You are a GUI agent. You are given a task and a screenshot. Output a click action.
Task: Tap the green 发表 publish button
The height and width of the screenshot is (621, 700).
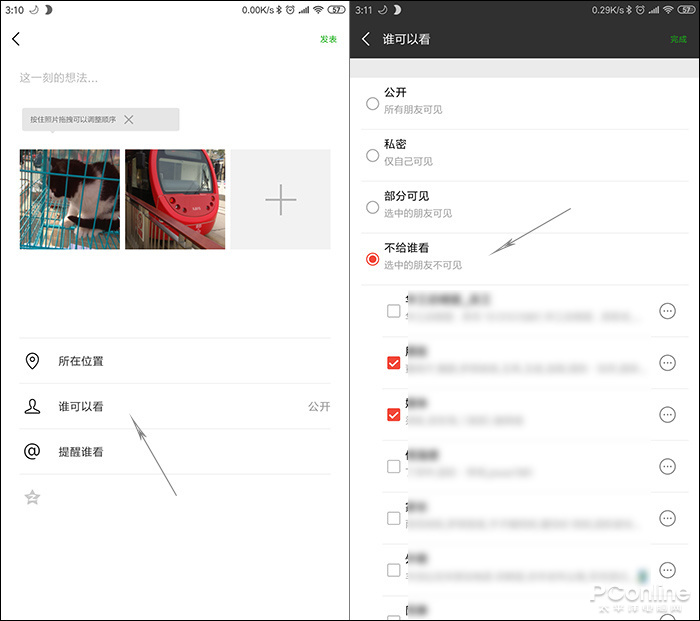[x=328, y=39]
